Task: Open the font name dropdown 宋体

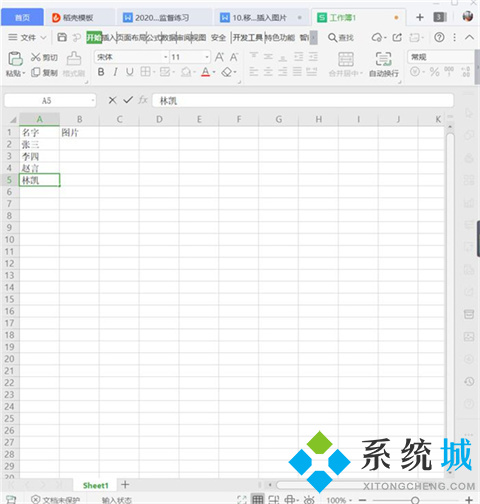Action: point(165,57)
